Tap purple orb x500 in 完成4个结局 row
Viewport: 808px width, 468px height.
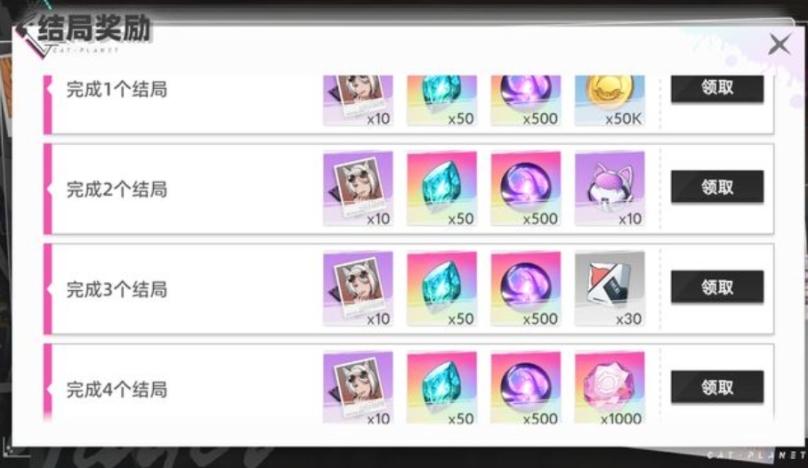pos(526,388)
